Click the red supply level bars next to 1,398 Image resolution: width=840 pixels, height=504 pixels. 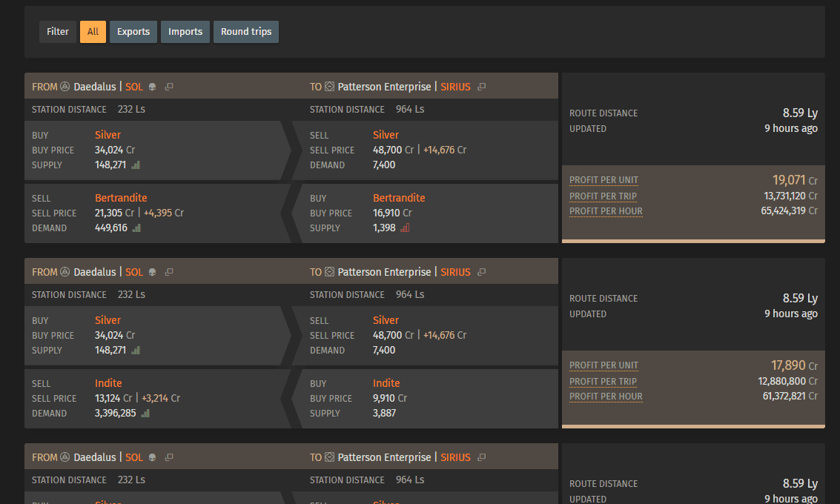click(x=405, y=228)
